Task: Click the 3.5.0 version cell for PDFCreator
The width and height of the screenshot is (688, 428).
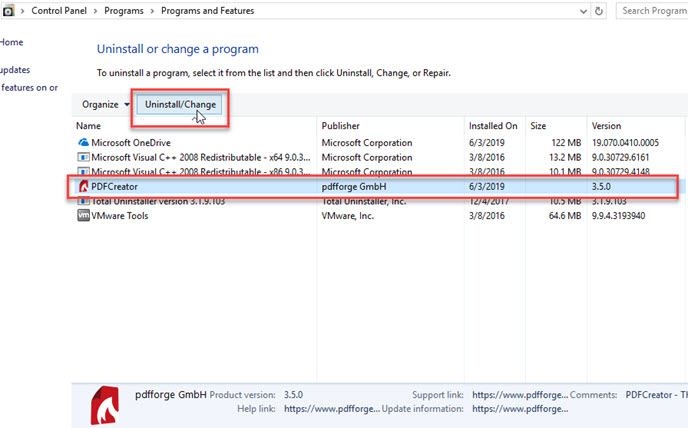Action: click(x=601, y=187)
